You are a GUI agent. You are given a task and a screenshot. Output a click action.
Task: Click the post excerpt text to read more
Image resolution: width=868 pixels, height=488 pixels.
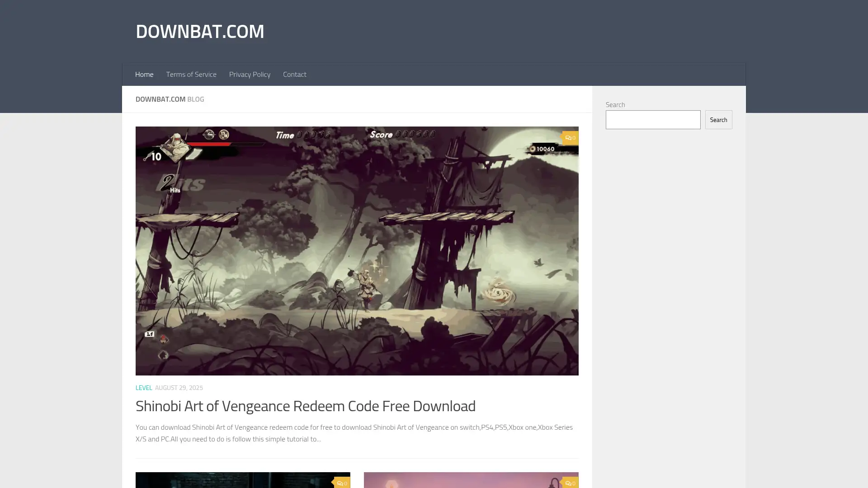[x=354, y=432]
